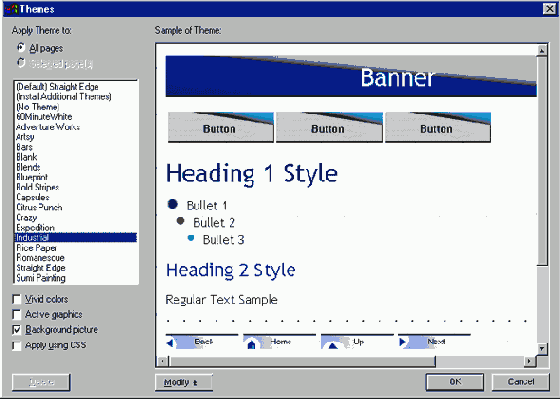Click the Themes title bar icon
This screenshot has width=560, height=399.
click(11, 9)
